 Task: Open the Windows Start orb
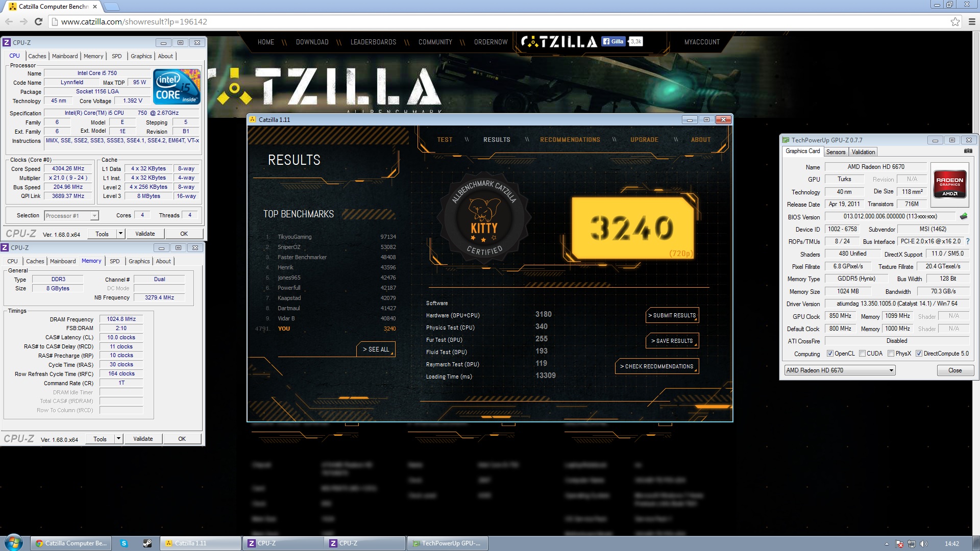14,543
